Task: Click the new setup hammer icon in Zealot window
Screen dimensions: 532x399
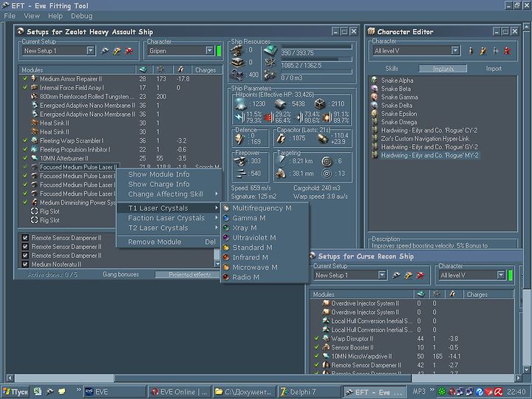Action: 117,51
